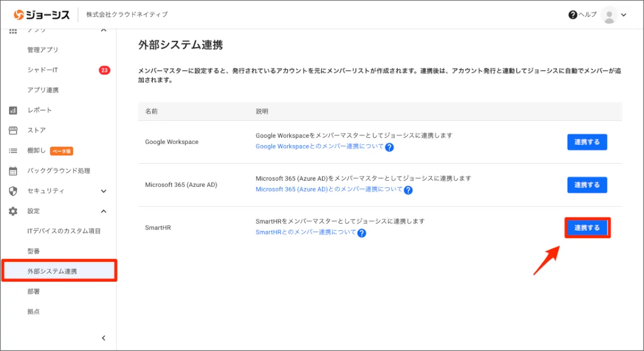Click help icon beside the SmartHR link

tap(362, 233)
